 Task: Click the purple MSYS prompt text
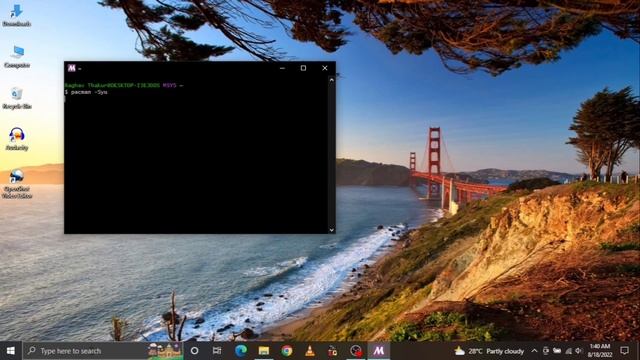(x=169, y=85)
